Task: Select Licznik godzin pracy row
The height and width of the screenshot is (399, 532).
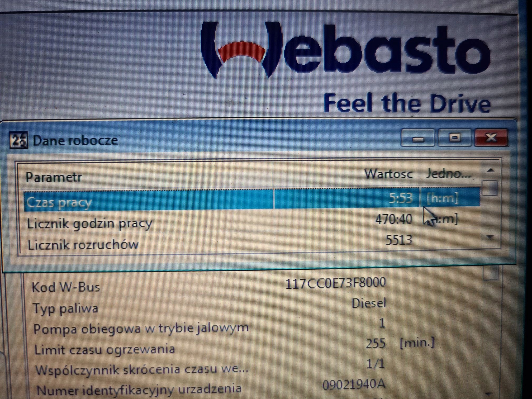Action: 90,224
